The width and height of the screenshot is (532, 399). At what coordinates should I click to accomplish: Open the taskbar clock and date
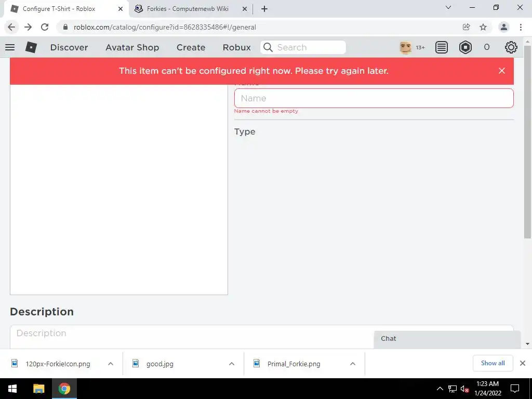[487, 389]
